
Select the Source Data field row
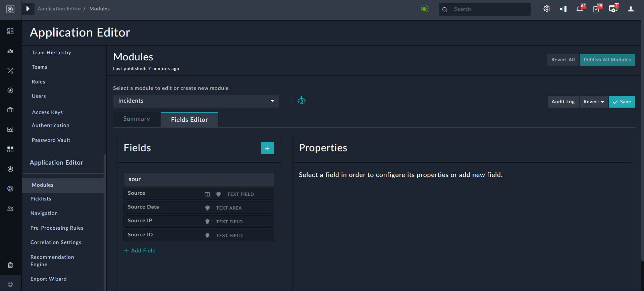coord(199,208)
